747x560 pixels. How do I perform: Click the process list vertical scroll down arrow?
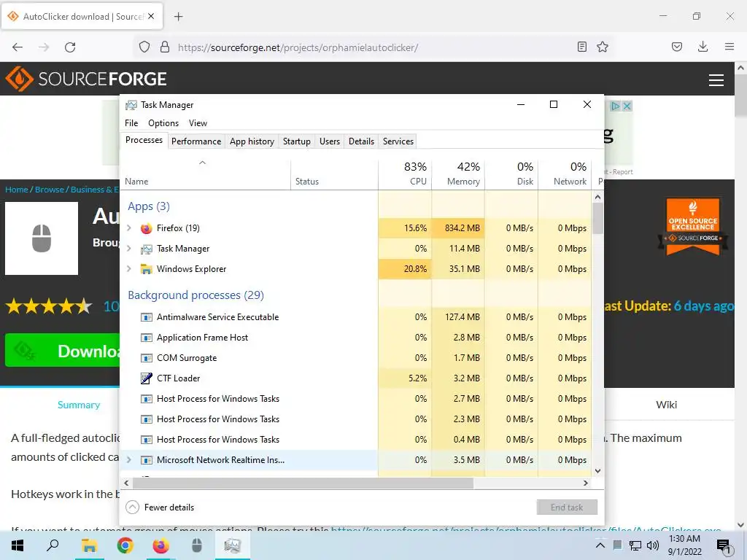(x=598, y=471)
